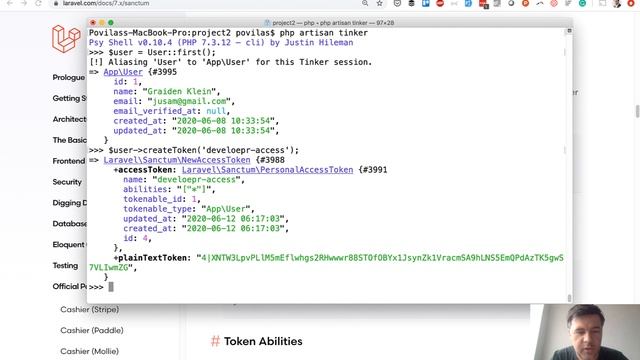Expand Frontend section in docs sidebar
This screenshot has height=360, width=640.
coord(69,161)
